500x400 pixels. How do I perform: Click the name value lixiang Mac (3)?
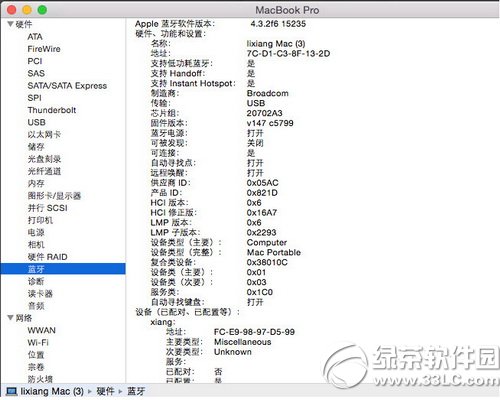[276, 44]
